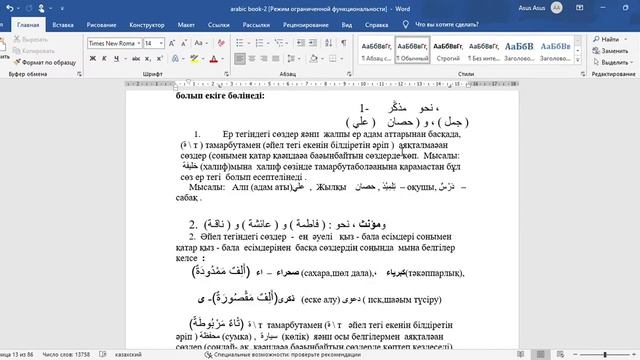The image size is (640, 360).
Task: Increase font size button
Action: click(x=172, y=43)
